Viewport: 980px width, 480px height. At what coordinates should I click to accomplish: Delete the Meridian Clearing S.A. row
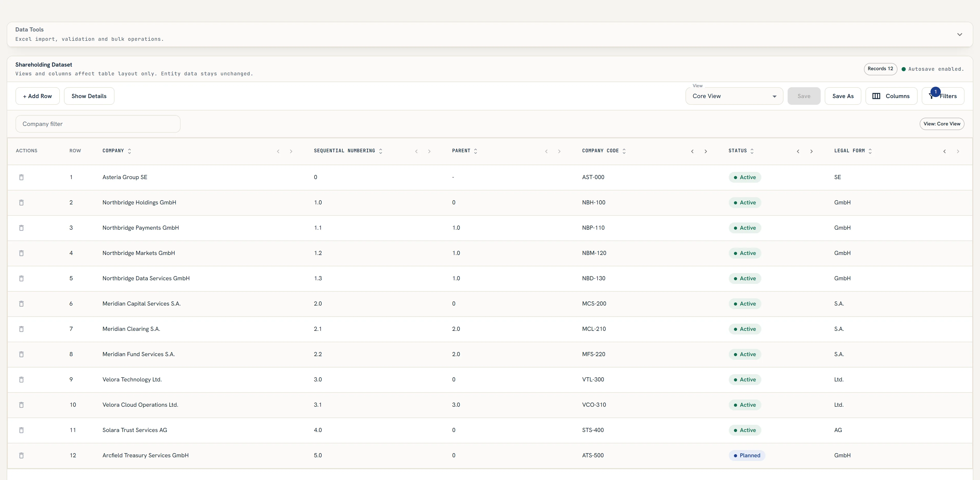(x=21, y=329)
